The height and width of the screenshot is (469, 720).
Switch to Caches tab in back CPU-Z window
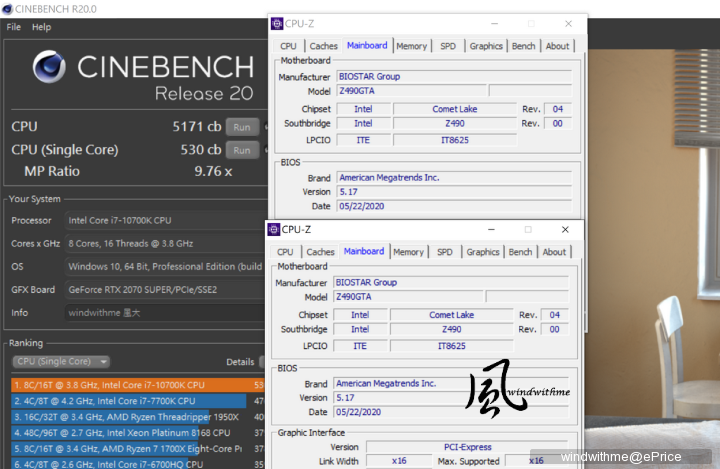click(323, 46)
